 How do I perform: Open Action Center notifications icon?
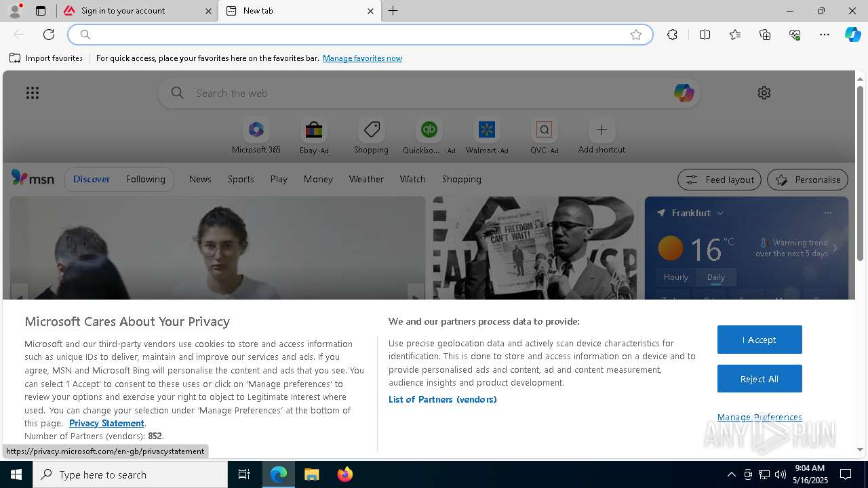846,474
